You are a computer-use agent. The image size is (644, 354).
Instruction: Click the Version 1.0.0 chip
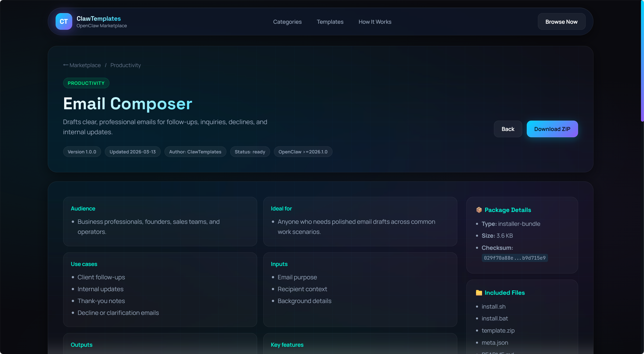pyautogui.click(x=82, y=152)
